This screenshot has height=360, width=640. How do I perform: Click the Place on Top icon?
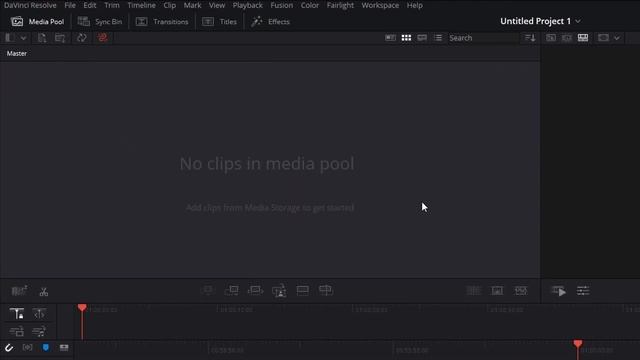tap(302, 291)
